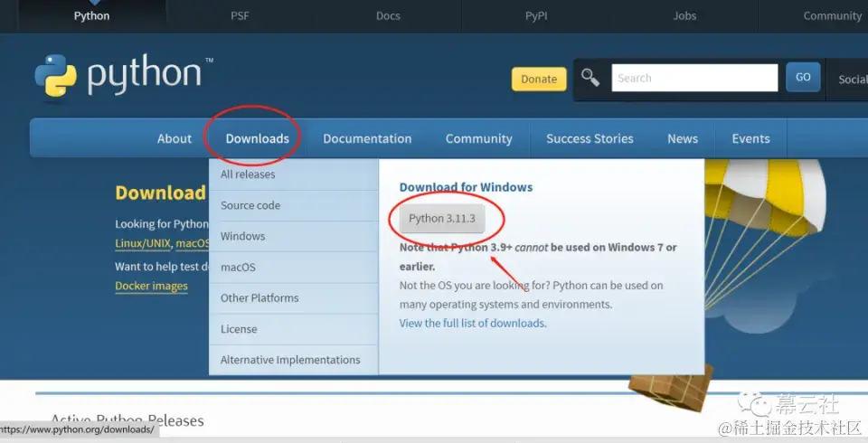Select Alternative Implementations in submenu
868x443 pixels.
click(x=293, y=360)
